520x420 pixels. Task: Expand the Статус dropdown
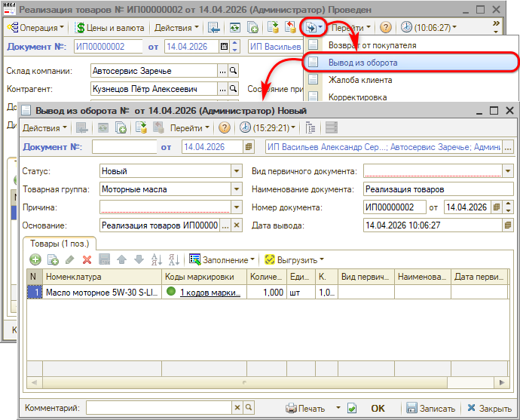236,171
